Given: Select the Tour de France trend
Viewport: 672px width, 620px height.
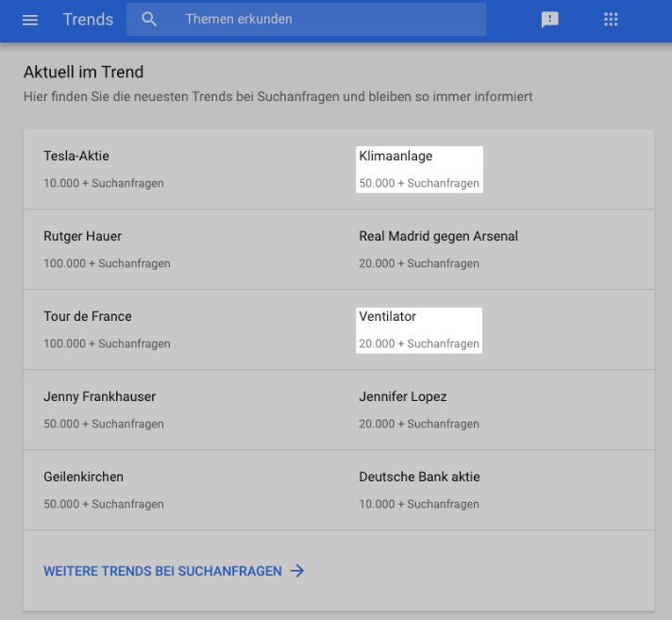Looking at the screenshot, I should [x=87, y=317].
